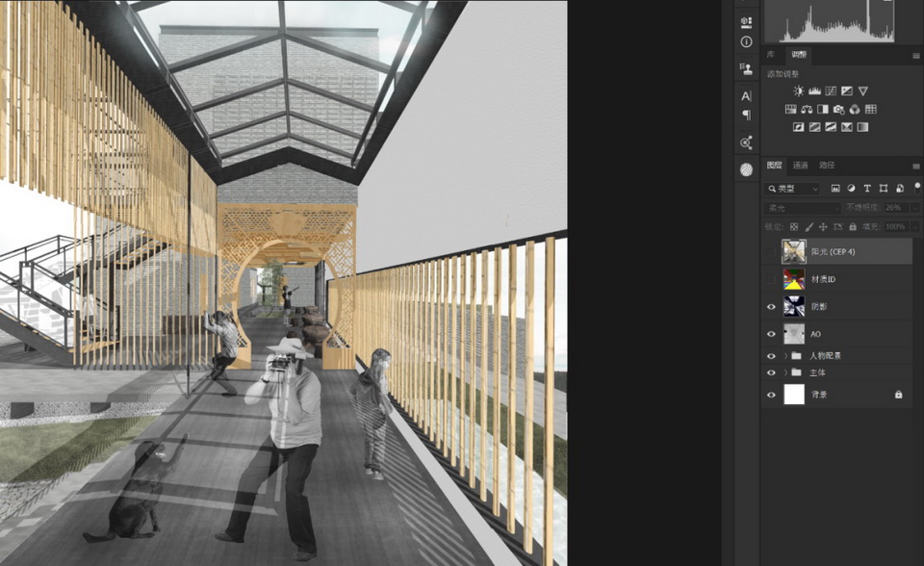
Task: Add a Color Balance adjustment (scales icon)
Action: 807,109
